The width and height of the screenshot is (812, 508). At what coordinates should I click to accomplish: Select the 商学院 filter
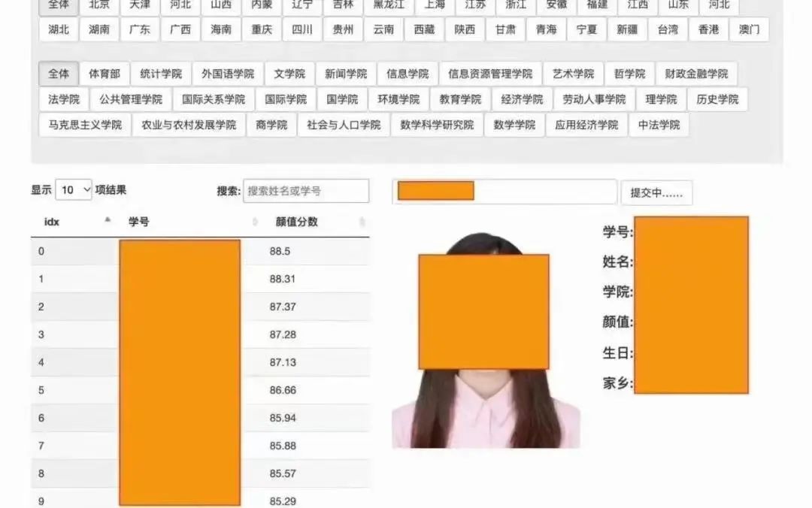[271, 125]
